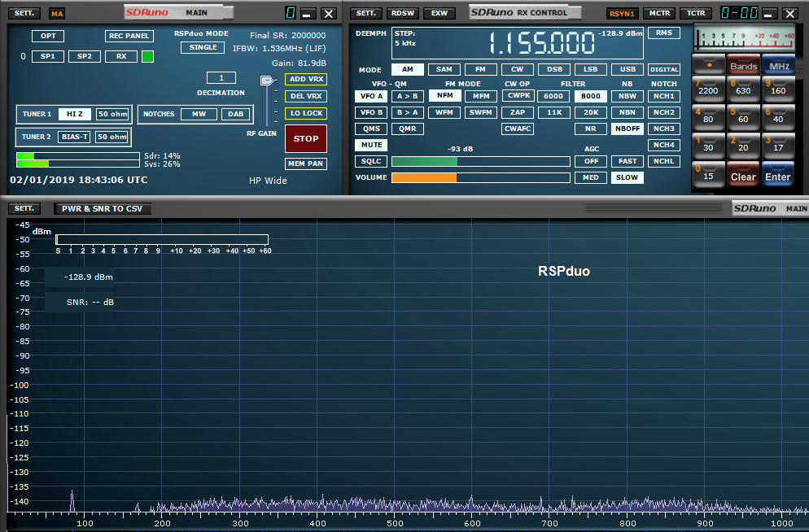The image size is (809, 532).
Task: Click the DIGITAL mode button
Action: [664, 69]
